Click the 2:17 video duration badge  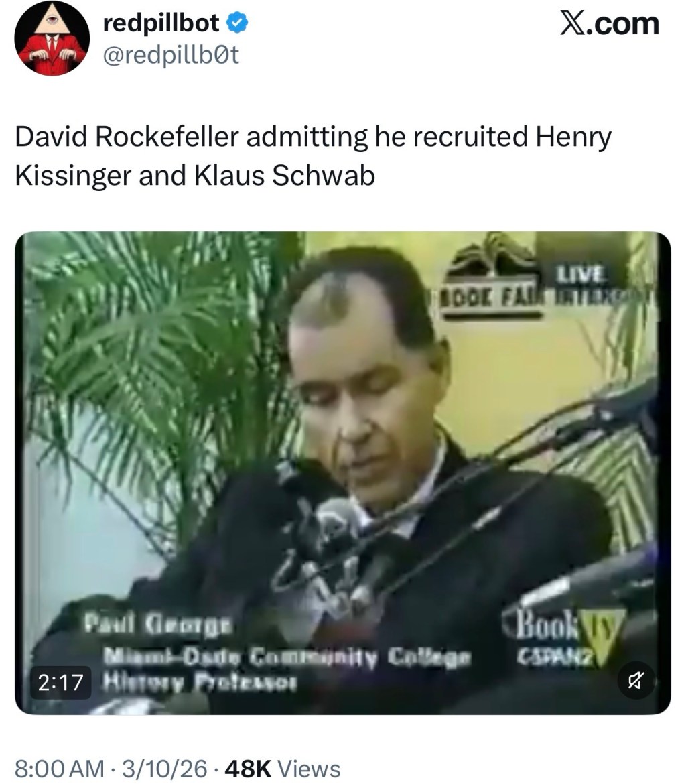(x=62, y=682)
